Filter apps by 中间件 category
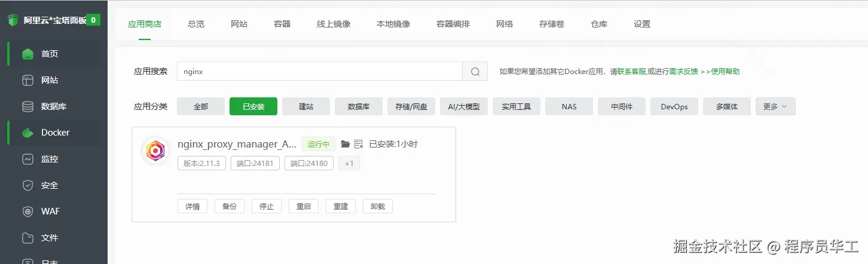Image resolution: width=868 pixels, height=264 pixels. click(x=622, y=106)
